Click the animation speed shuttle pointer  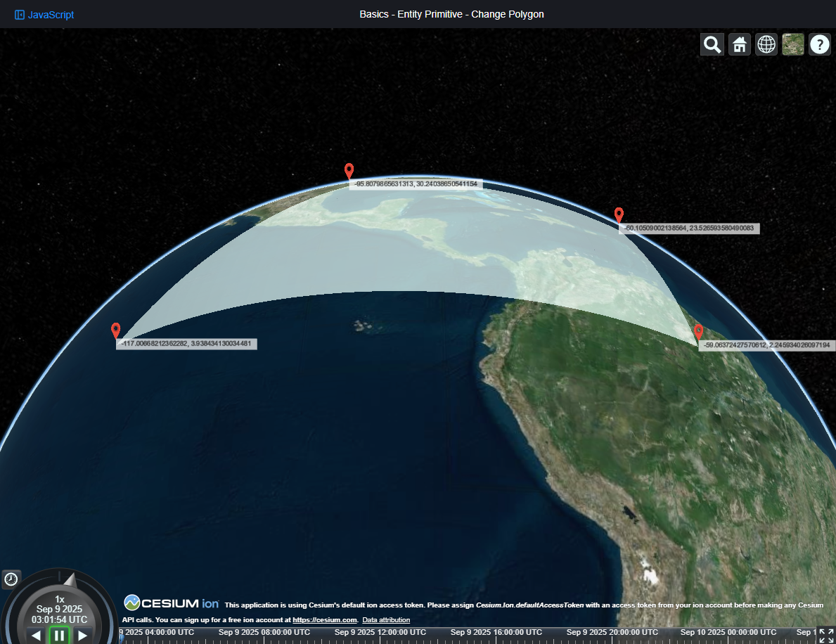[70, 581]
